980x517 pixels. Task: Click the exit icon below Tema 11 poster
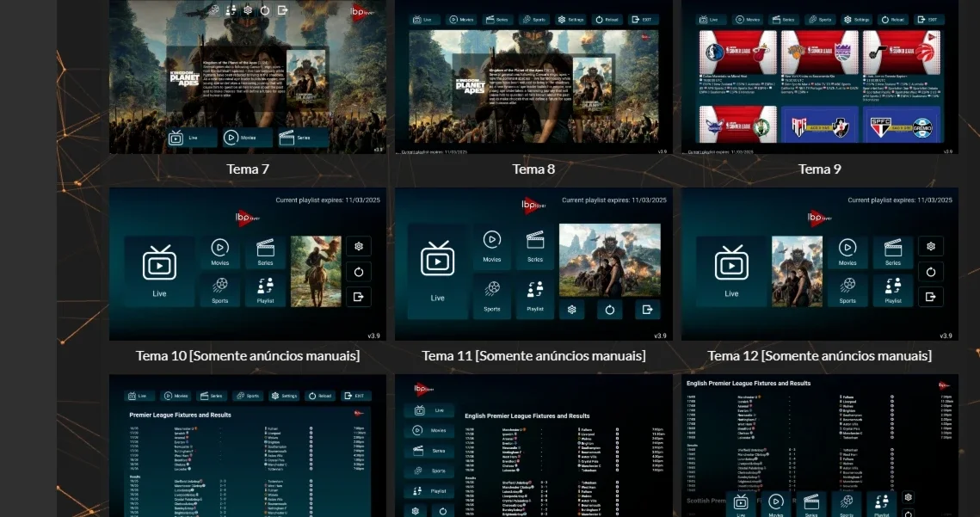pyautogui.click(x=648, y=310)
